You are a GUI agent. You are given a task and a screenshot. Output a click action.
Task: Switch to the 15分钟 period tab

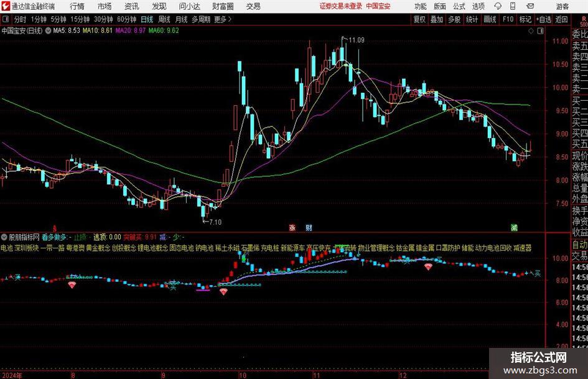tap(80, 19)
